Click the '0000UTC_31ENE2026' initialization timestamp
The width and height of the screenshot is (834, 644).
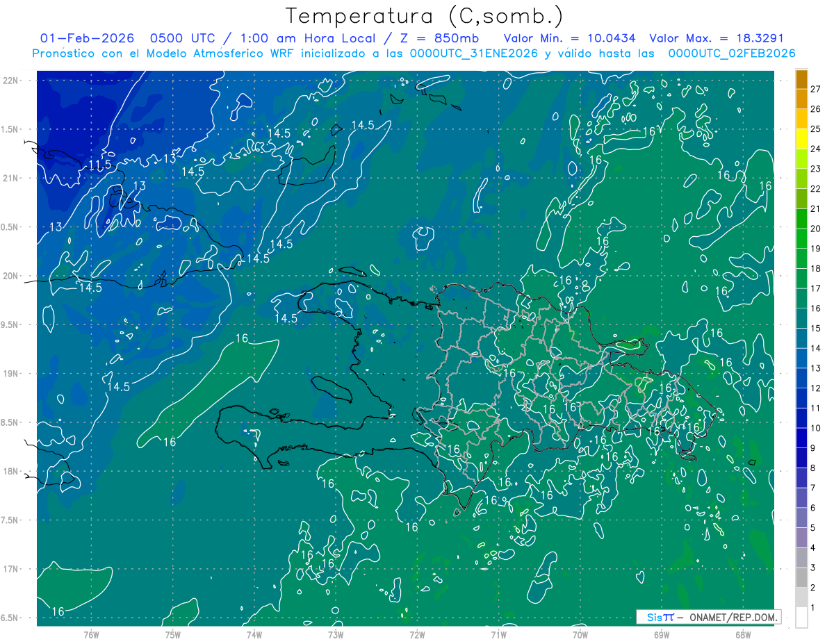(x=474, y=53)
